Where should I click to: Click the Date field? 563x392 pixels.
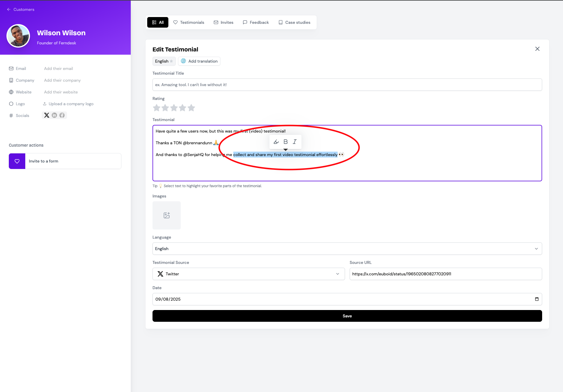[x=347, y=299]
